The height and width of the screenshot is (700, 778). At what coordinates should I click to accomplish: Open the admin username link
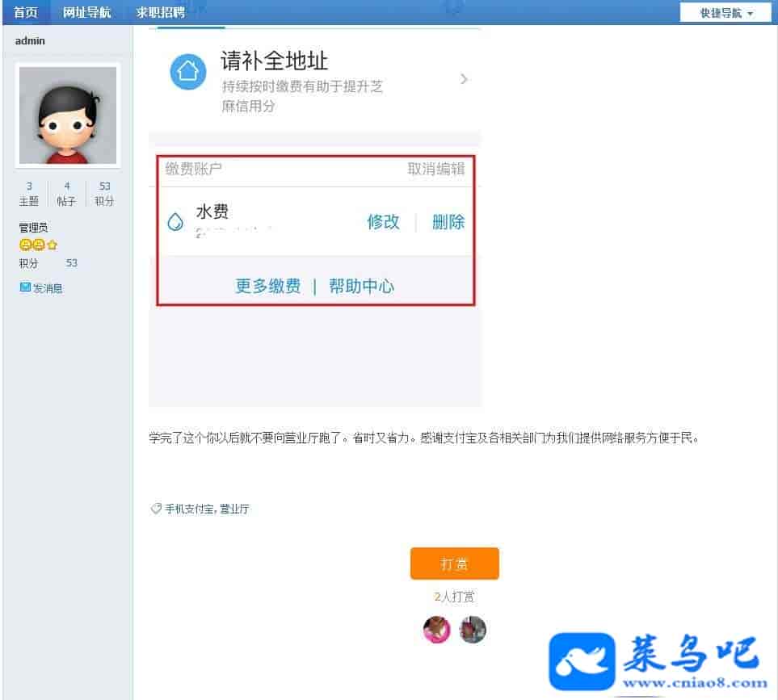30,41
